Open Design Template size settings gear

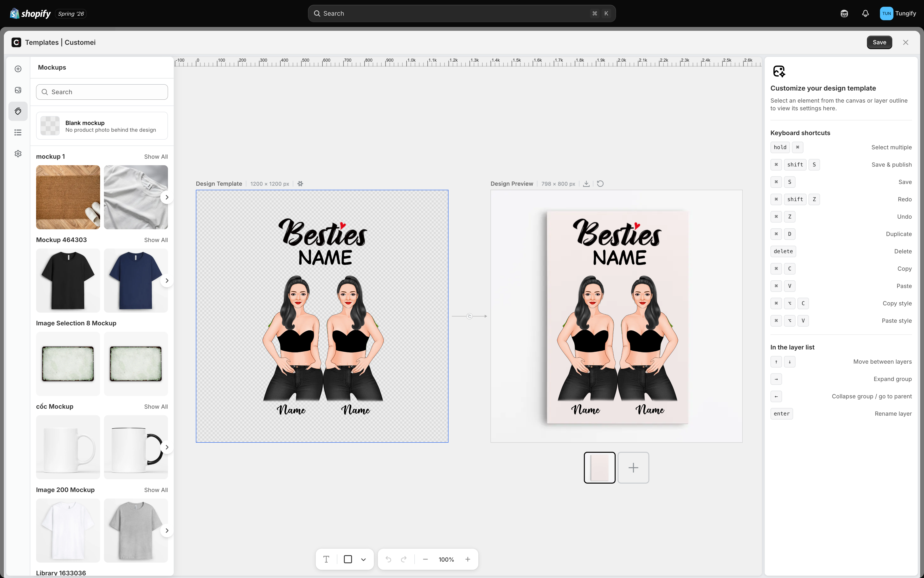click(300, 184)
